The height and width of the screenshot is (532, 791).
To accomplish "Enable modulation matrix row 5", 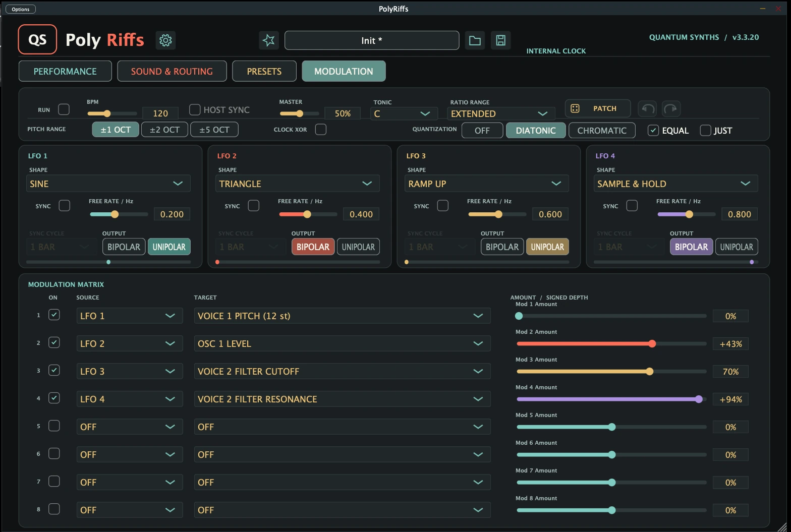I will [54, 426].
